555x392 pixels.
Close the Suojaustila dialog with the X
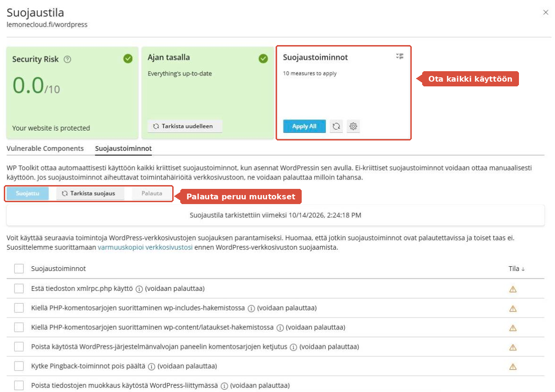(x=546, y=12)
